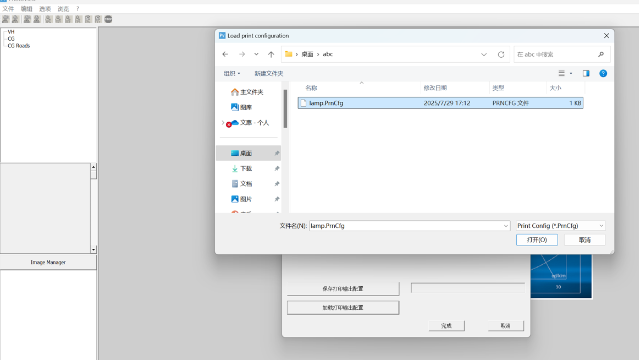This screenshot has width=640, height=360.
Task: Click the blue preview thumbnail behind the dialog
Action: [x=561, y=276]
